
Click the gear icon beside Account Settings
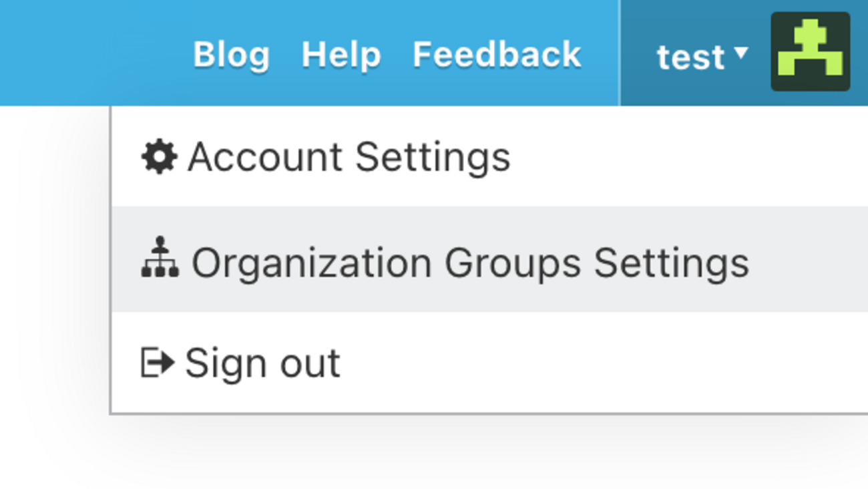tap(159, 158)
